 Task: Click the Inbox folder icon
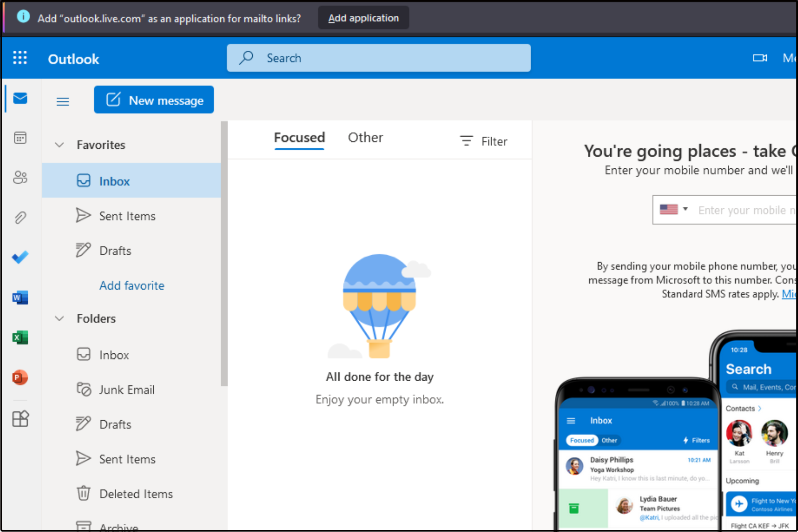pos(83,355)
